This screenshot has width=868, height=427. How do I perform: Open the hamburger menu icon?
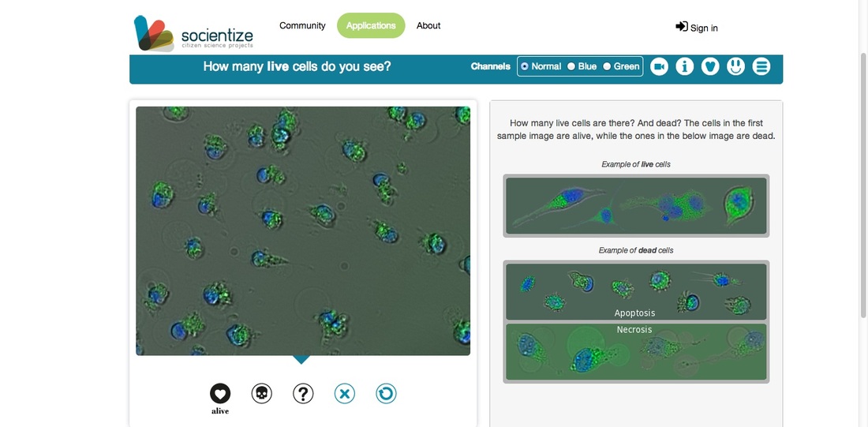click(x=761, y=66)
